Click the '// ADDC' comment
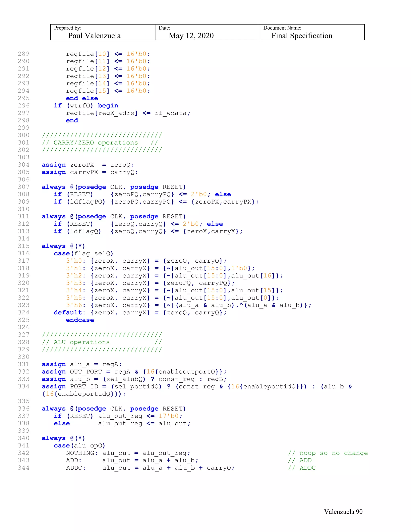Viewport: 411px width, 532px height. pos(302,468)
